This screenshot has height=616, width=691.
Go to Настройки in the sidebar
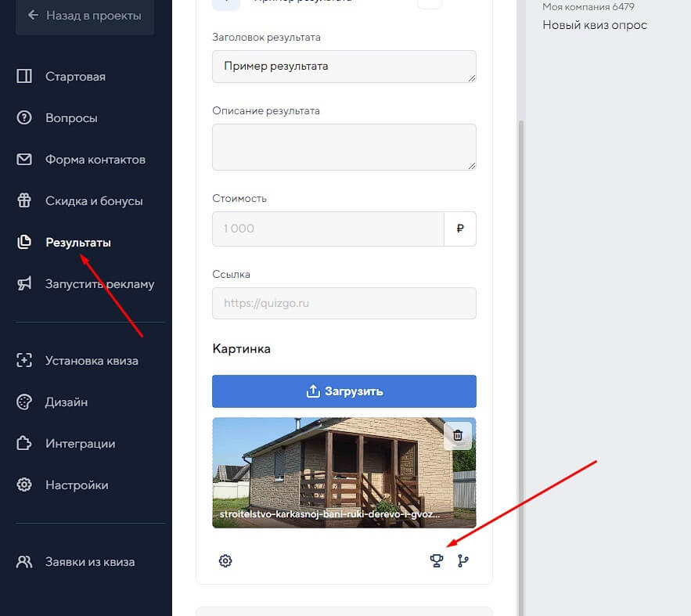click(77, 485)
